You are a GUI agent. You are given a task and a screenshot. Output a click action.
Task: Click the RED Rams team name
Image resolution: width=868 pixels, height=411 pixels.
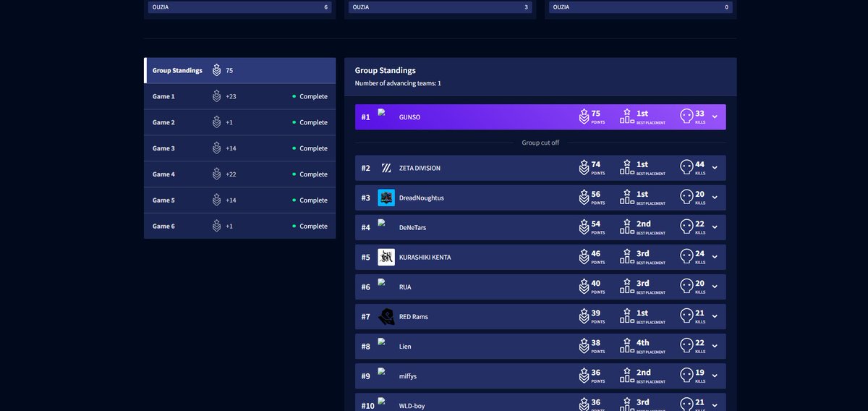coord(414,317)
